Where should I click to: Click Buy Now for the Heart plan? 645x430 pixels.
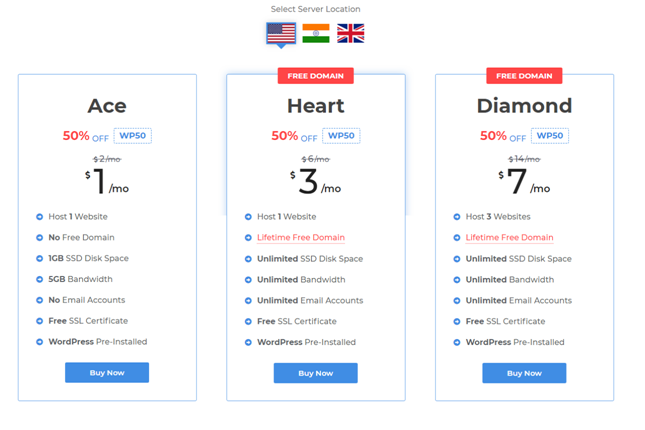316,373
